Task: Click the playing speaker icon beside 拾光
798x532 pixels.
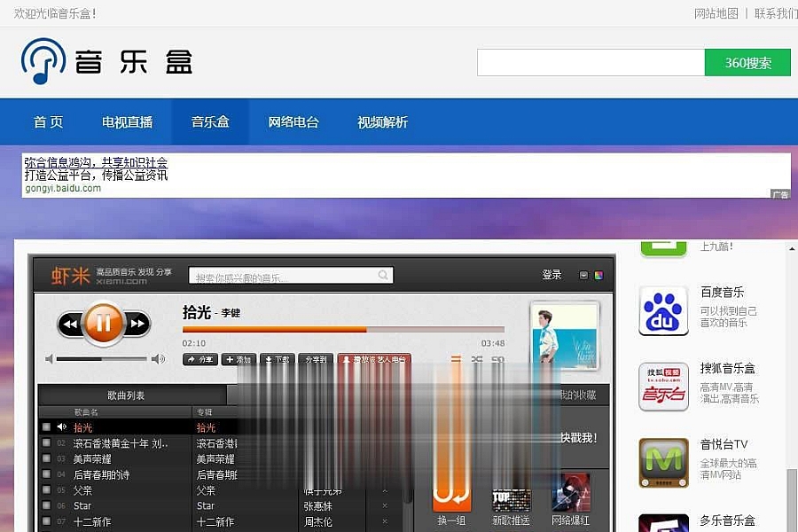Action: (x=61, y=426)
